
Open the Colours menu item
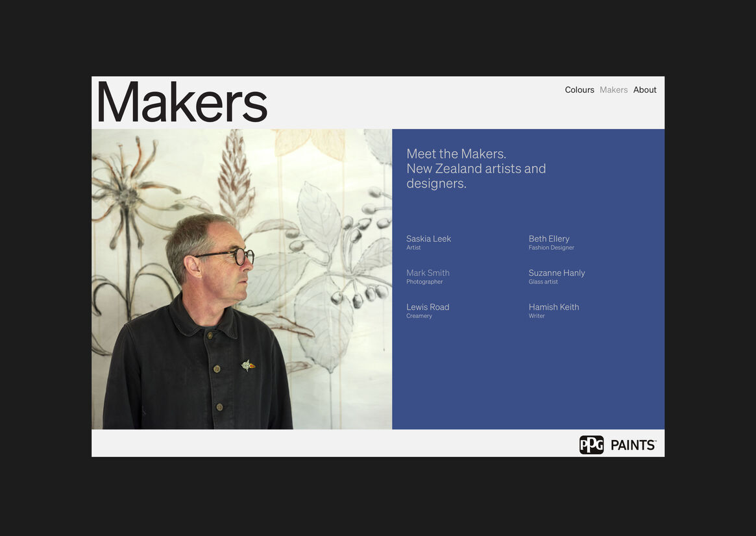tap(579, 90)
